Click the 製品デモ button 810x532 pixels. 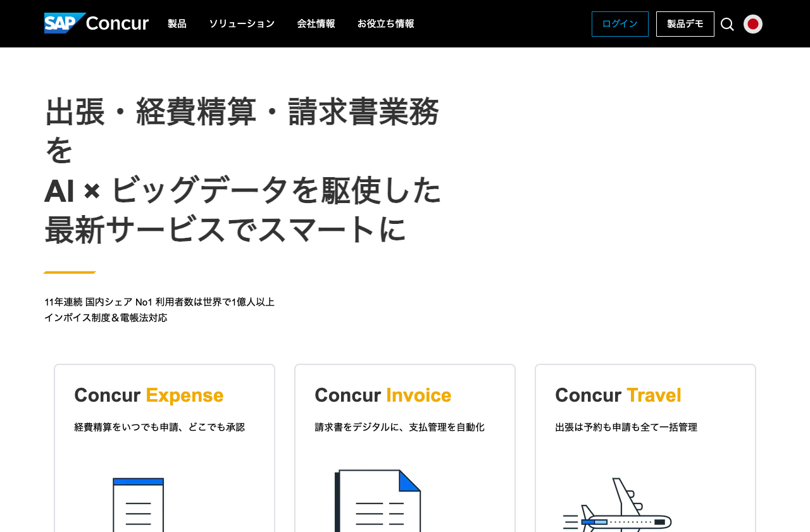coord(685,23)
